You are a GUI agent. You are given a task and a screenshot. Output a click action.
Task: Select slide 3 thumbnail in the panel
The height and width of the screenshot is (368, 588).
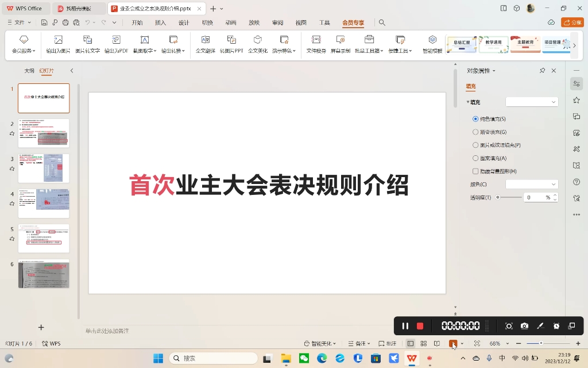click(44, 168)
